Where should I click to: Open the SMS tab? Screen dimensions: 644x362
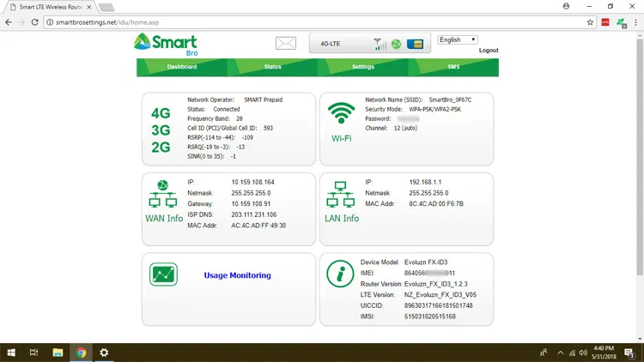[x=453, y=67]
